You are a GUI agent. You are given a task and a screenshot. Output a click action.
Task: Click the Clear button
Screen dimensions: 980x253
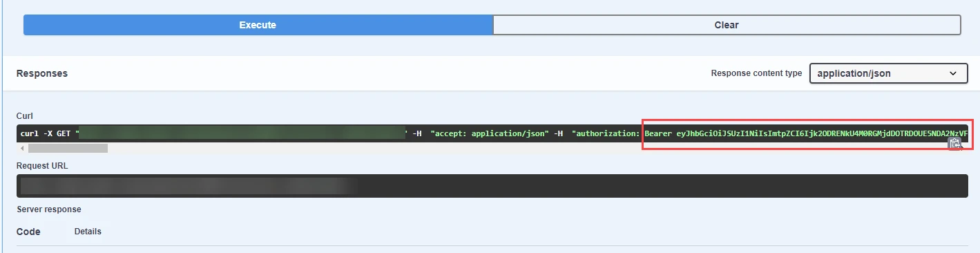point(727,25)
